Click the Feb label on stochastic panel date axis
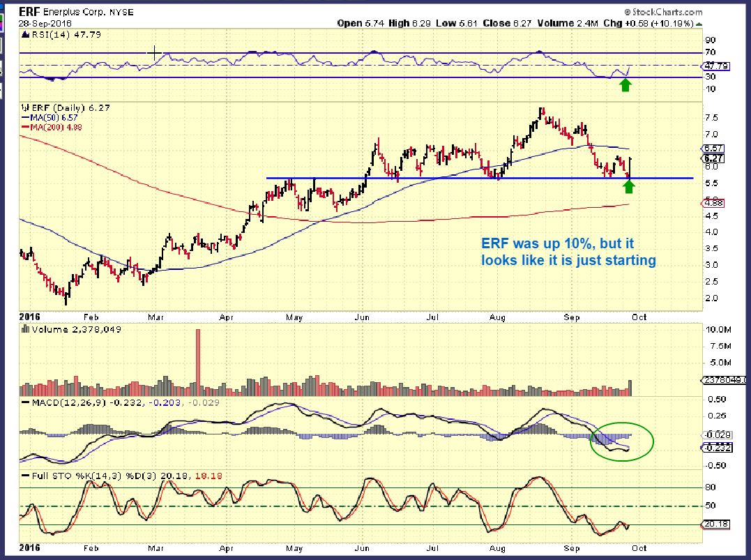The width and height of the screenshot is (751, 560). pyautogui.click(x=91, y=548)
